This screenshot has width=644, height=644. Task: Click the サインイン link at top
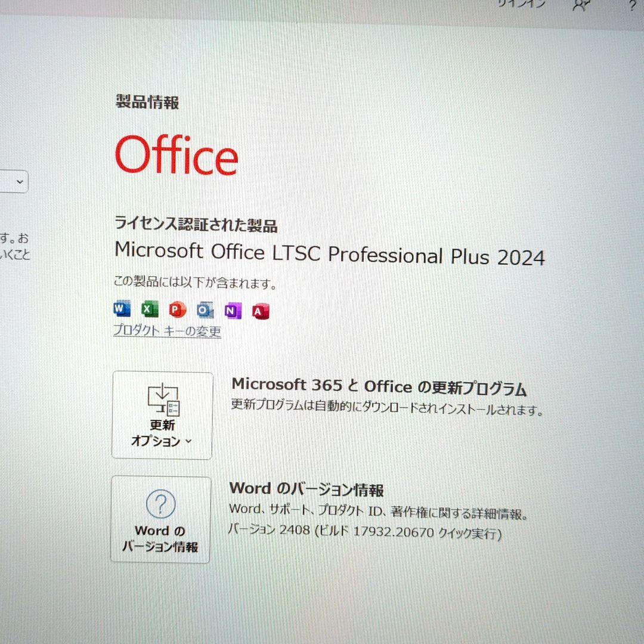[x=521, y=4]
